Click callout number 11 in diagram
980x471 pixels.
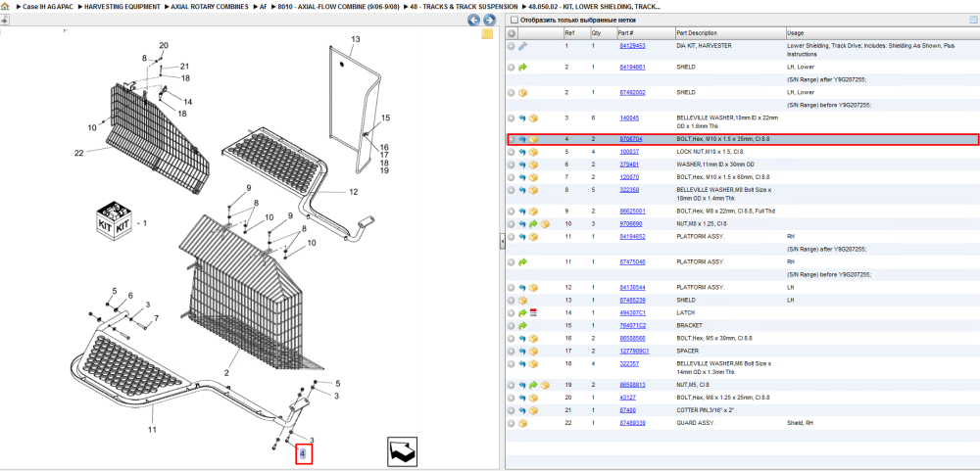point(152,430)
